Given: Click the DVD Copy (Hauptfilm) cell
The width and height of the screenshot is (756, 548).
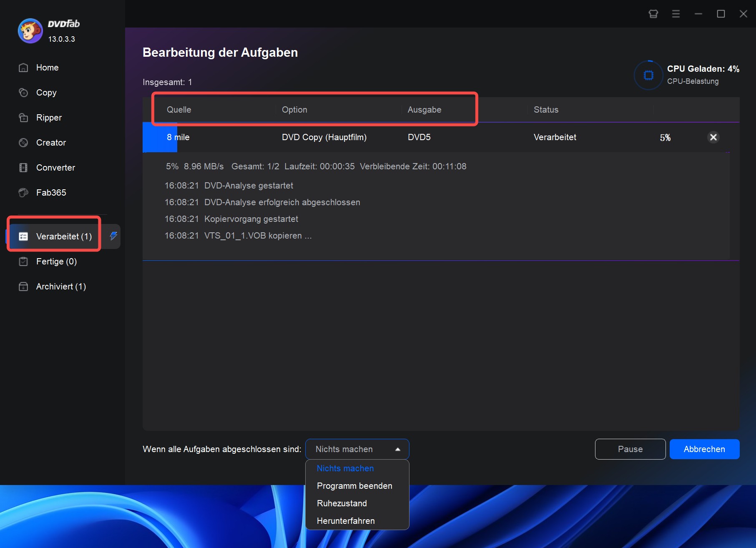Looking at the screenshot, I should (324, 137).
